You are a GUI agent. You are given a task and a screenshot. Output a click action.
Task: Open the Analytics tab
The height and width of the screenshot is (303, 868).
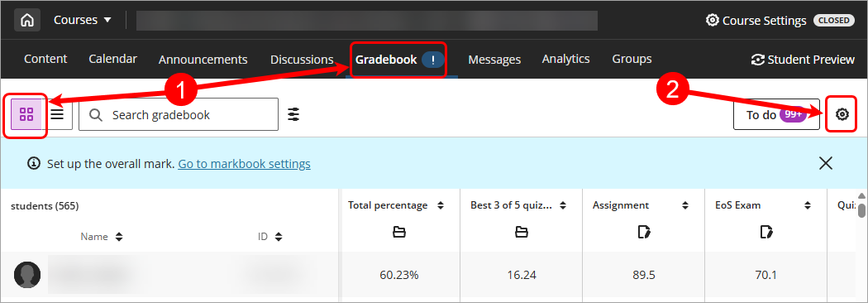[x=565, y=59]
